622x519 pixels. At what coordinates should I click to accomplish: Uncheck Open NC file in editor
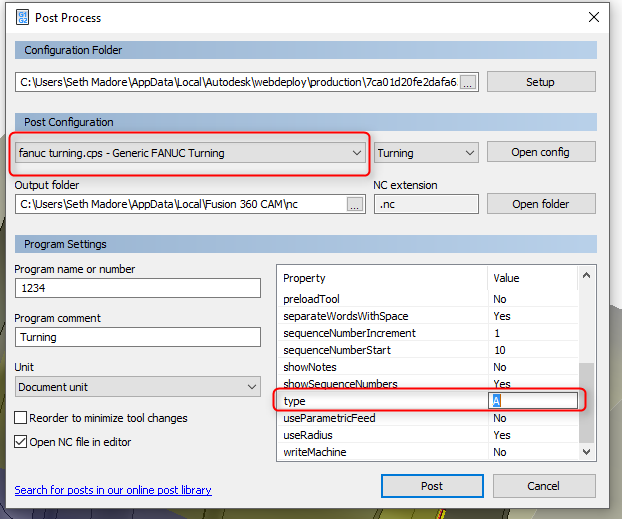pos(21,442)
